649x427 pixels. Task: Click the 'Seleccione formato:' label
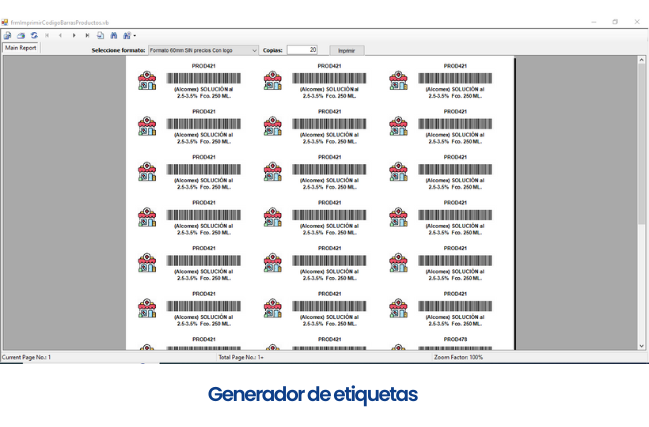(x=118, y=50)
